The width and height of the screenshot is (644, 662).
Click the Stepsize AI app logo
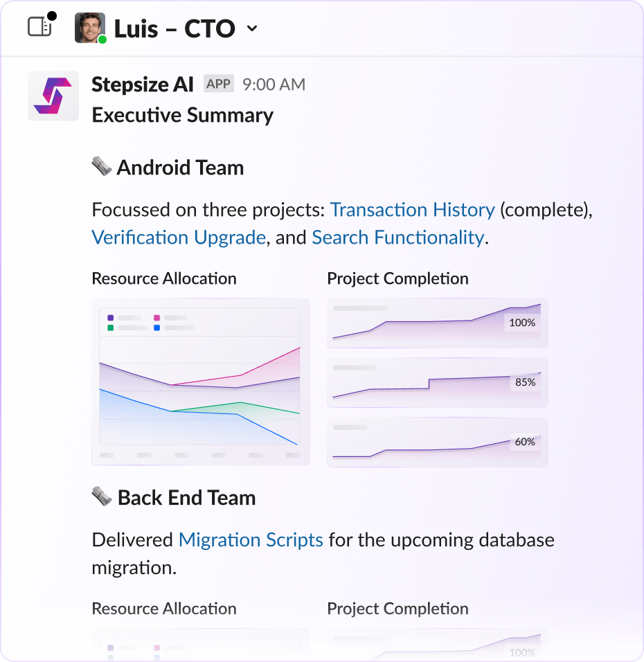[53, 96]
